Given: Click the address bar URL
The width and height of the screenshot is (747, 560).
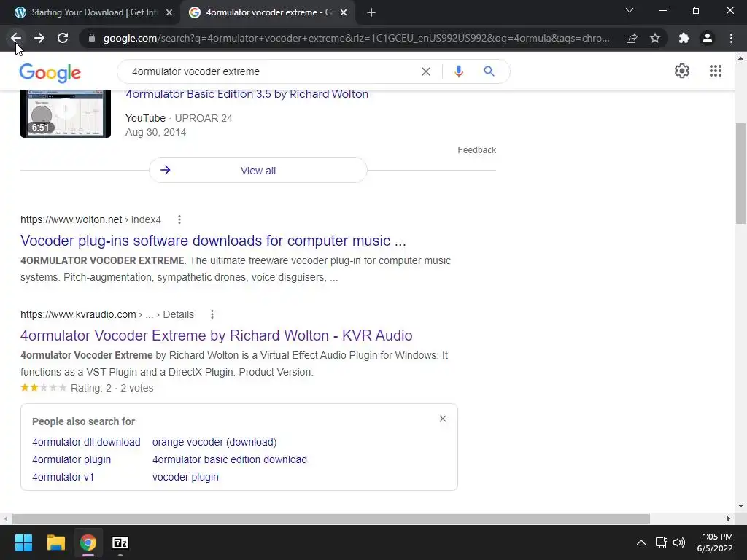Looking at the screenshot, I should tap(356, 38).
